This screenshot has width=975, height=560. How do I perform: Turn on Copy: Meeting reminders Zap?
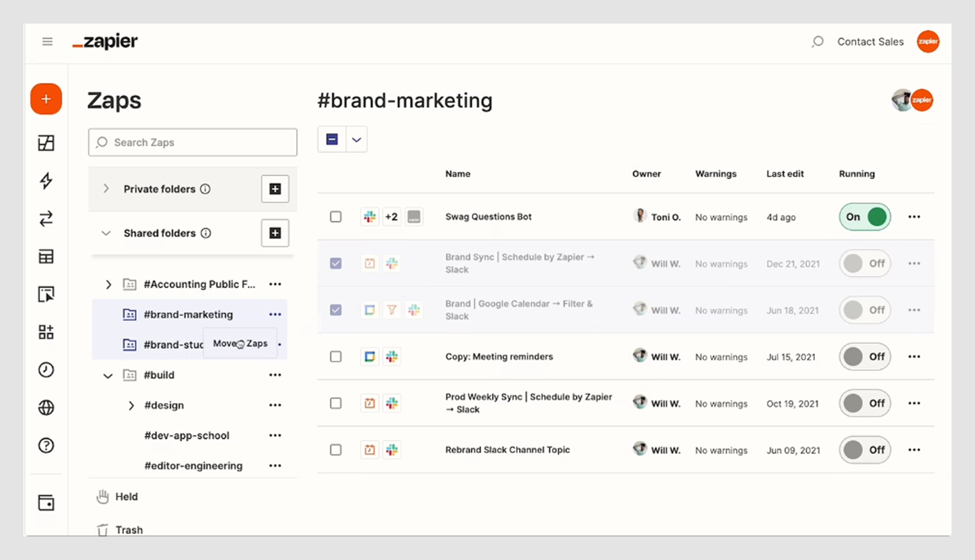865,357
